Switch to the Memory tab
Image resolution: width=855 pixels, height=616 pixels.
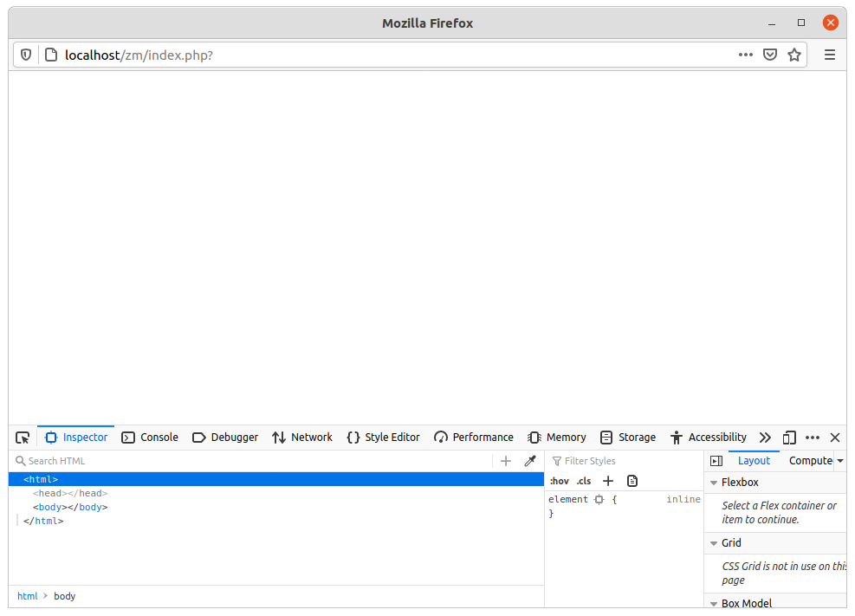(x=557, y=438)
